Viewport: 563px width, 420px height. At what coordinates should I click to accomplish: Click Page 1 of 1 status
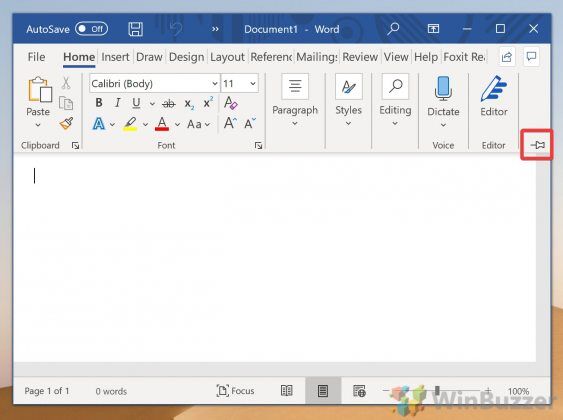[x=47, y=391]
